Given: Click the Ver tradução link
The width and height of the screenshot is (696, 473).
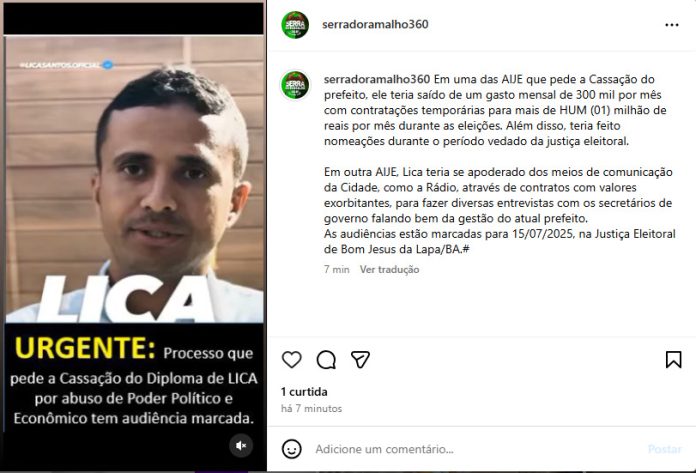Looking at the screenshot, I should coord(389,269).
